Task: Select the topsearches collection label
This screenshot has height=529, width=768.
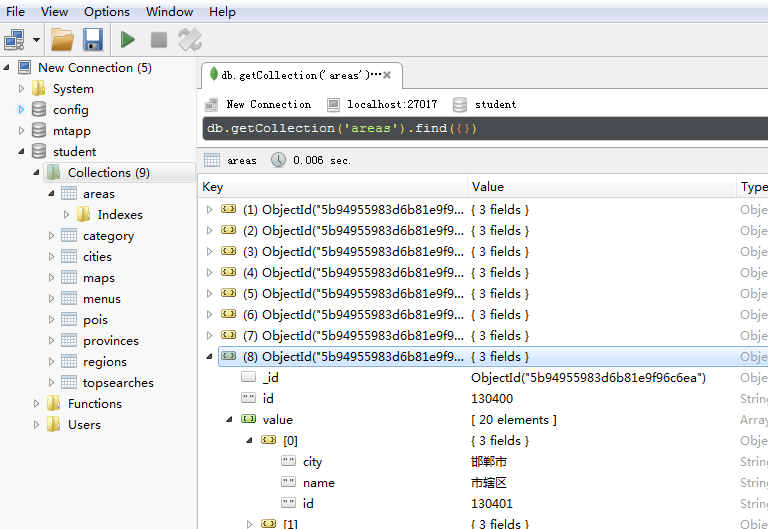Action: click(x=118, y=383)
